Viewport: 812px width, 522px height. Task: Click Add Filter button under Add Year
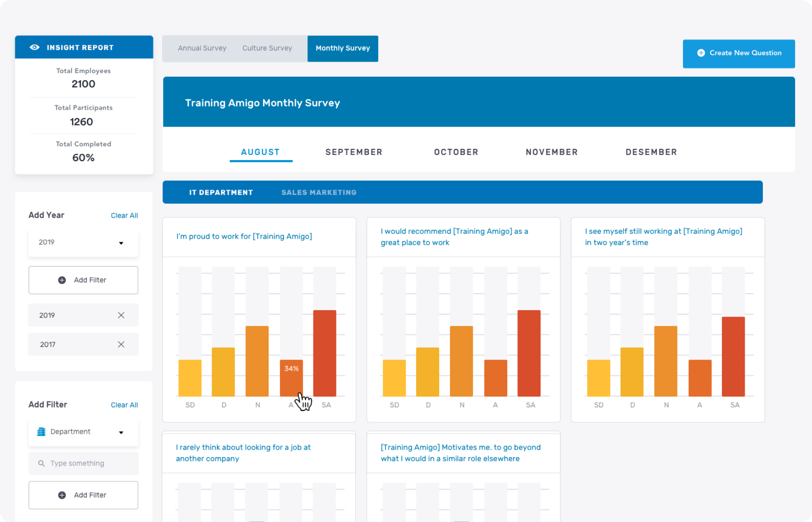(x=83, y=280)
